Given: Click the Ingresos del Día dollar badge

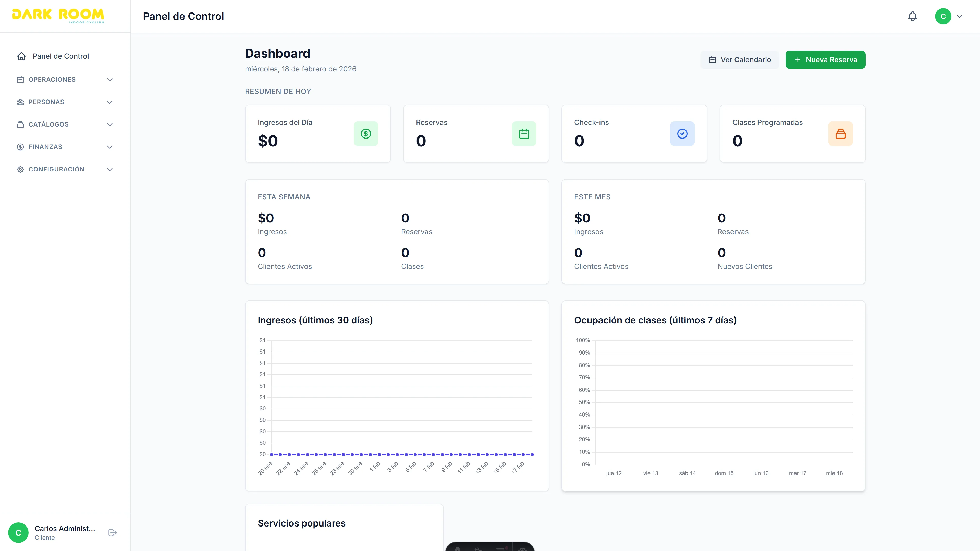Looking at the screenshot, I should (366, 133).
